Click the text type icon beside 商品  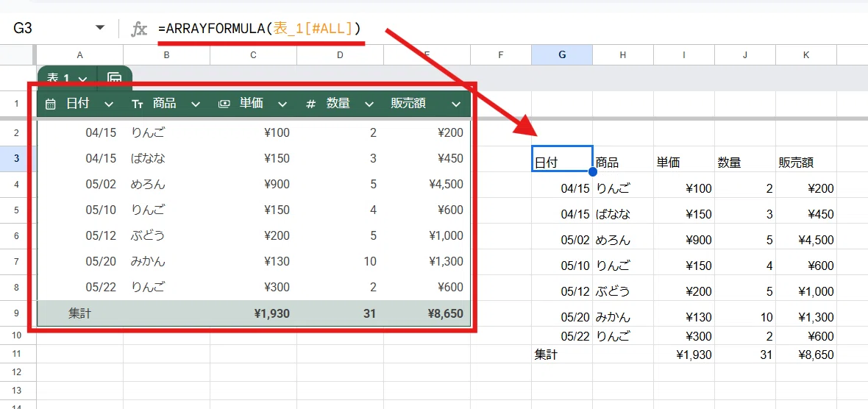pyautogui.click(x=138, y=104)
